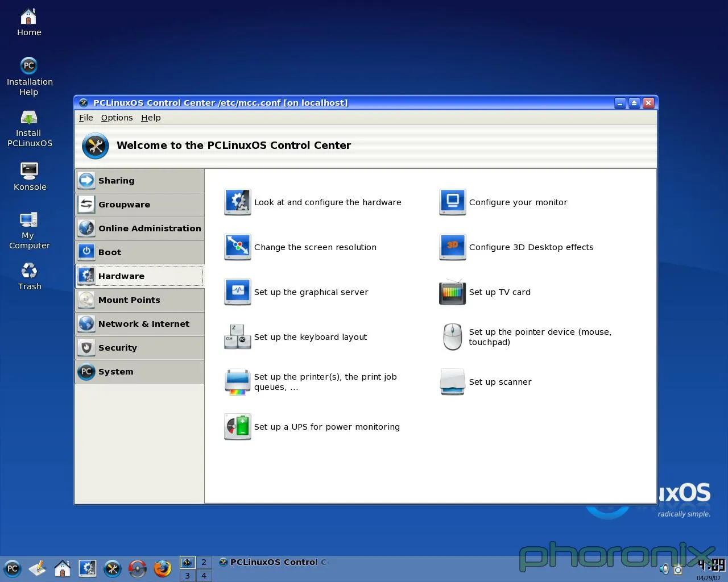Screen dimensions: 728x582
Task: Click the tray icon right of the speaker
Action: point(678,569)
